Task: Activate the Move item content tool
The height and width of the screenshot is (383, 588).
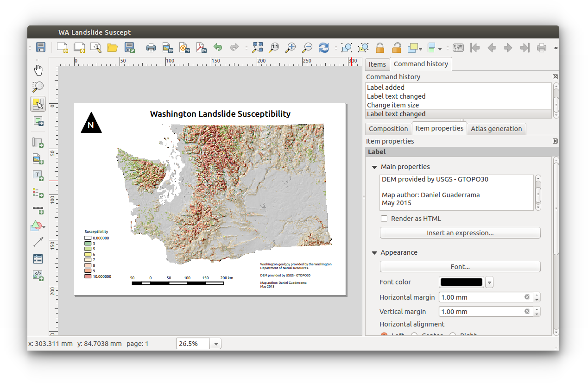Action: point(38,121)
